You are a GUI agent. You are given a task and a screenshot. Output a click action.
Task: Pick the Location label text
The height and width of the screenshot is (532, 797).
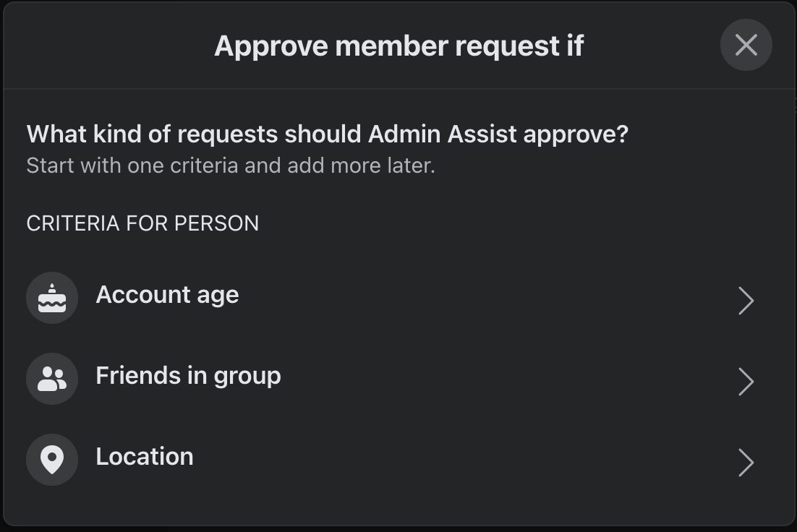tap(145, 457)
